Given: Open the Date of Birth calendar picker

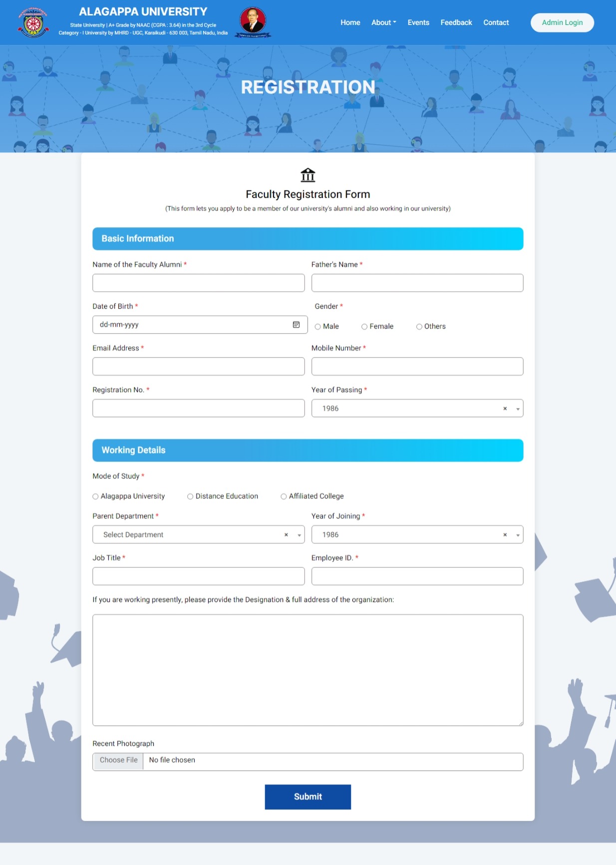Looking at the screenshot, I should pyautogui.click(x=296, y=325).
